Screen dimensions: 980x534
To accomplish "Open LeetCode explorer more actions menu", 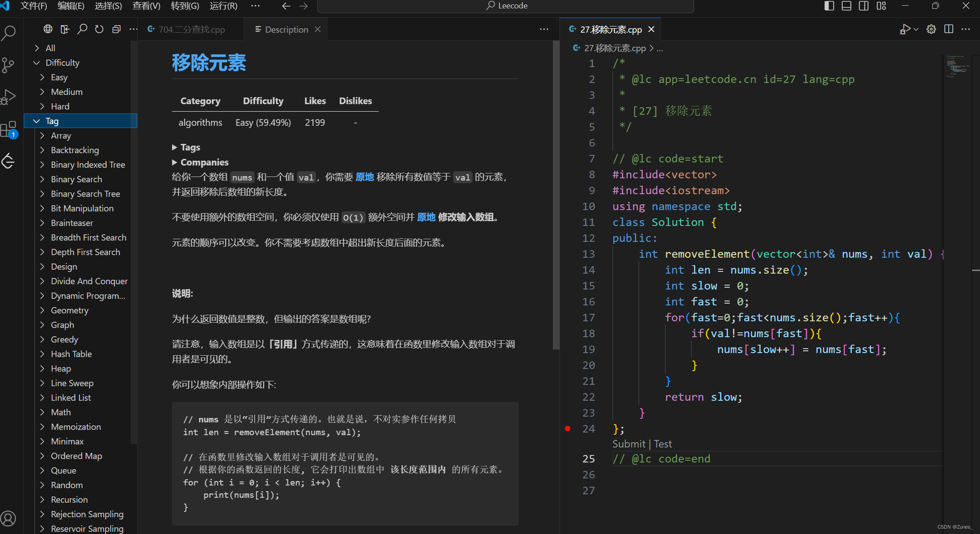I will coord(133,29).
